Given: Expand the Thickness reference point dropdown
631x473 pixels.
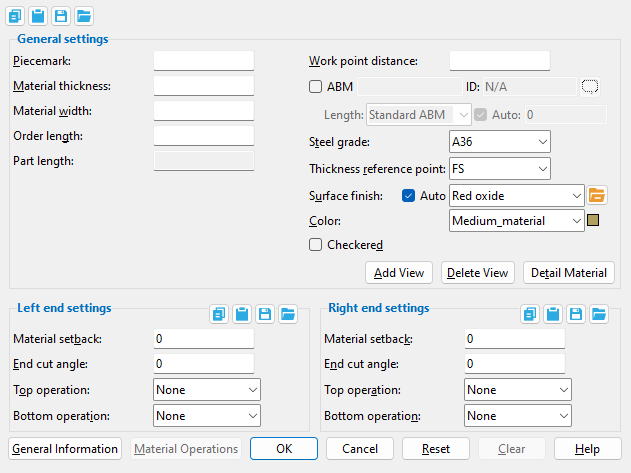Looking at the screenshot, I should pyautogui.click(x=500, y=169).
